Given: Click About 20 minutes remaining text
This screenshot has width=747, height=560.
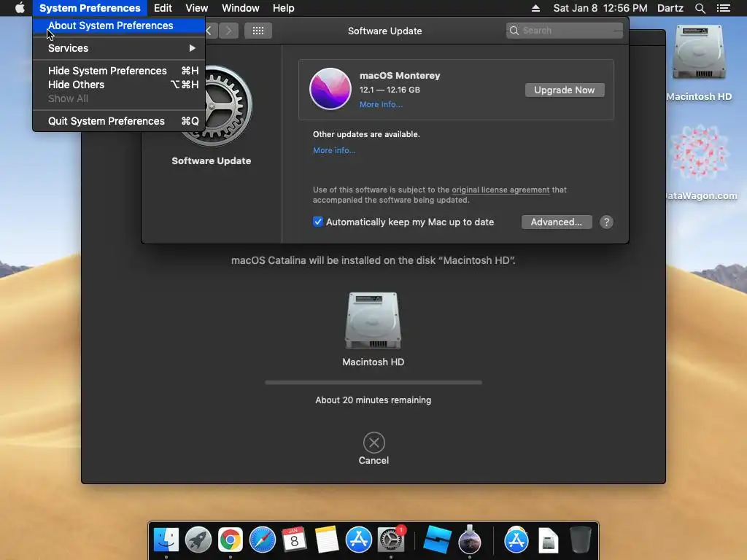Looking at the screenshot, I should coord(373,400).
